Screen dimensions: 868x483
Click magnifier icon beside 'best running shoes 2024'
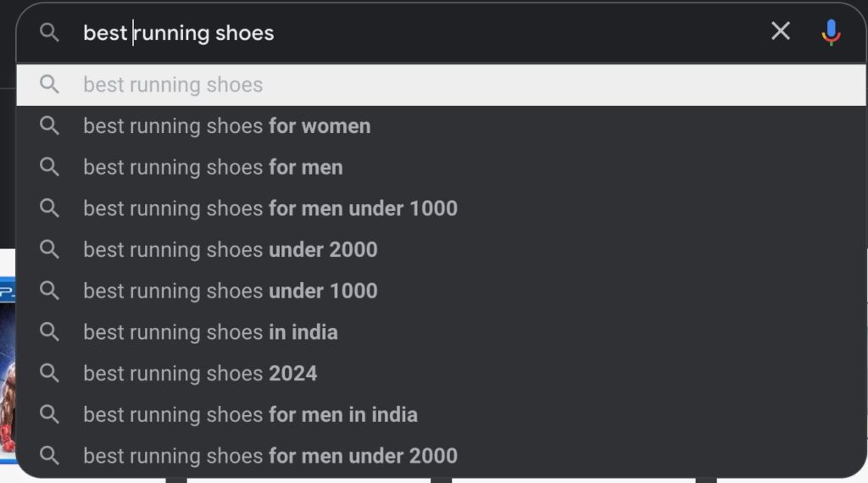click(x=49, y=374)
